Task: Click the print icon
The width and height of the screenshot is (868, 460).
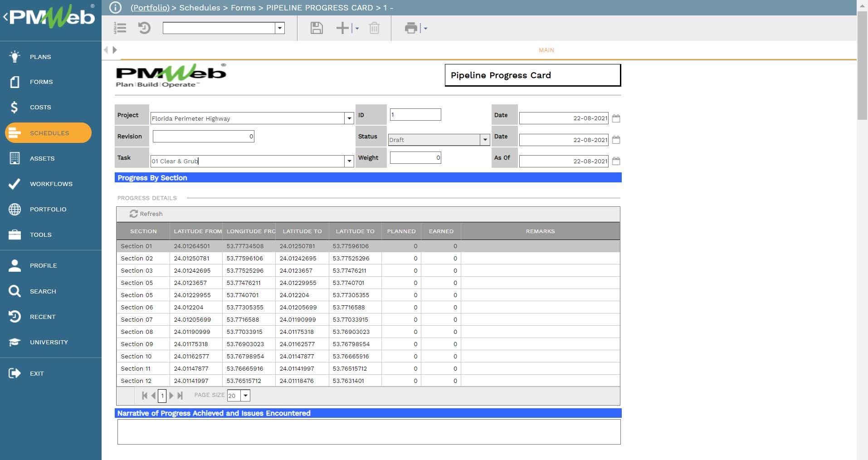Action: [x=411, y=28]
